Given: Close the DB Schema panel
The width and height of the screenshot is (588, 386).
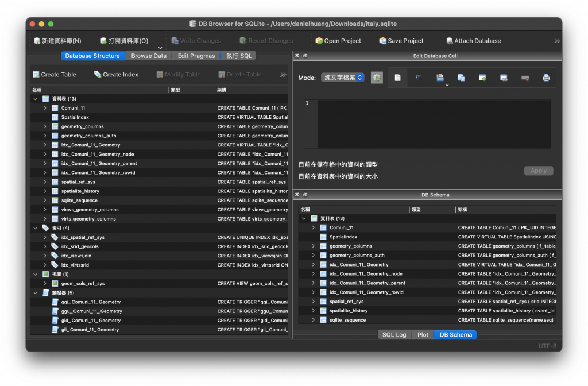Looking at the screenshot, I should pyautogui.click(x=297, y=195).
